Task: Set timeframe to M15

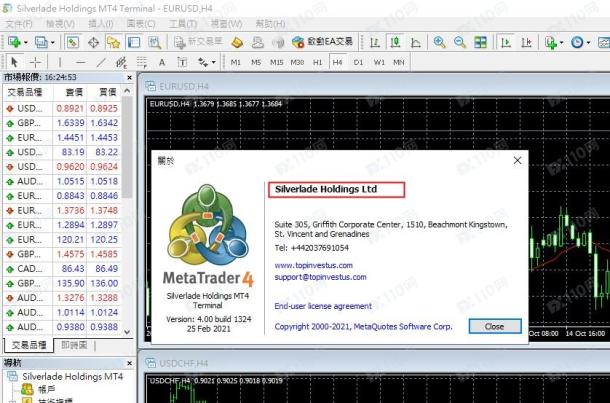Action: 277,62
